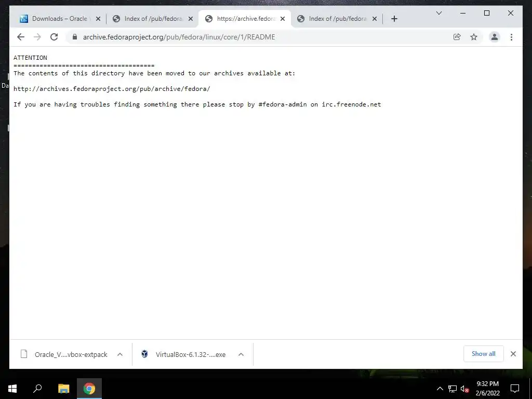
Task: Show hidden system tray icons
Action: (x=440, y=389)
